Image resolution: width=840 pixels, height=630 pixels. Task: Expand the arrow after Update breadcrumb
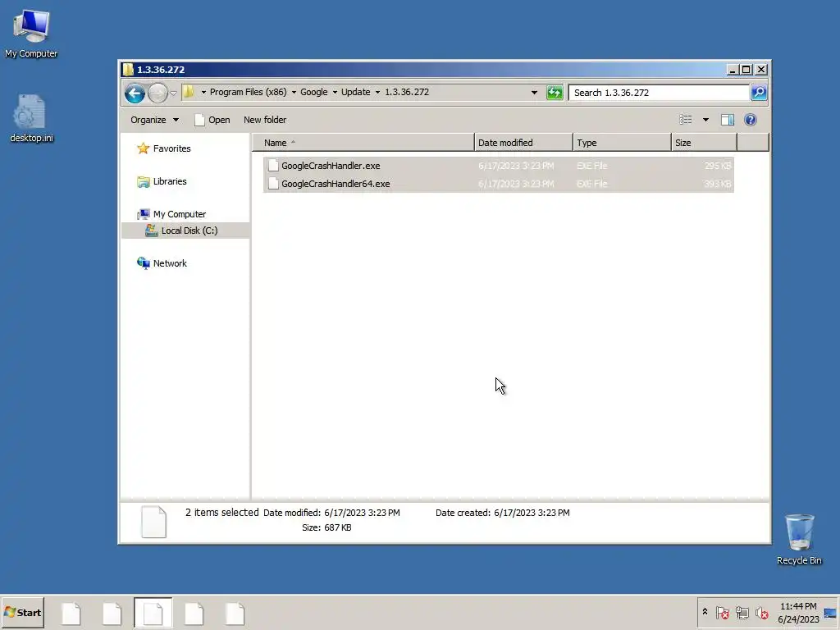pyautogui.click(x=377, y=92)
